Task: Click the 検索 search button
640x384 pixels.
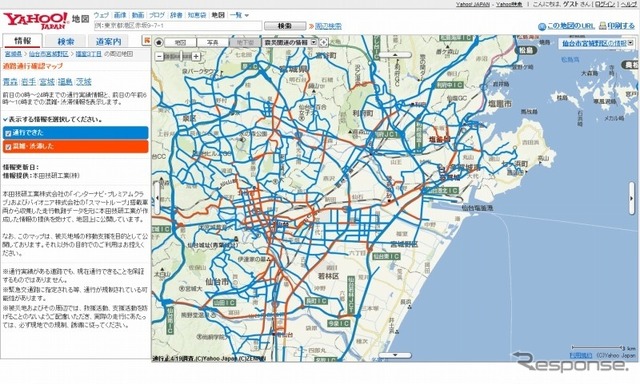Action: tap(285, 26)
